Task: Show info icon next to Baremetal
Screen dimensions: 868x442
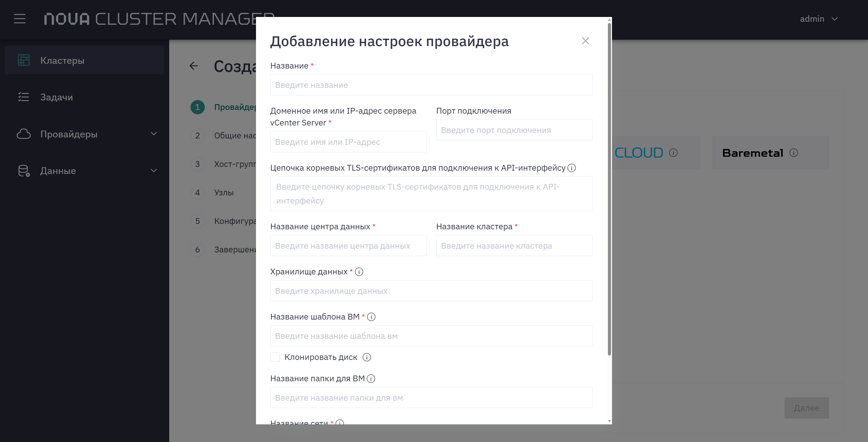Action: click(794, 153)
